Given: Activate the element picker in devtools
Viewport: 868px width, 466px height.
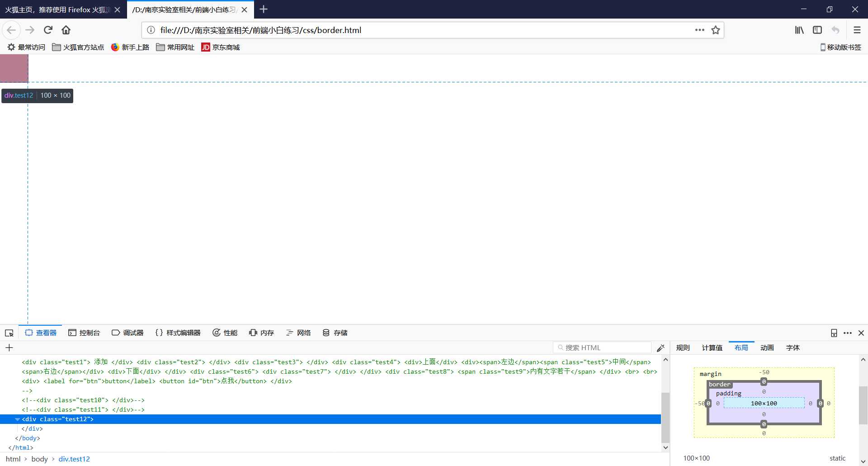Looking at the screenshot, I should coord(9,333).
